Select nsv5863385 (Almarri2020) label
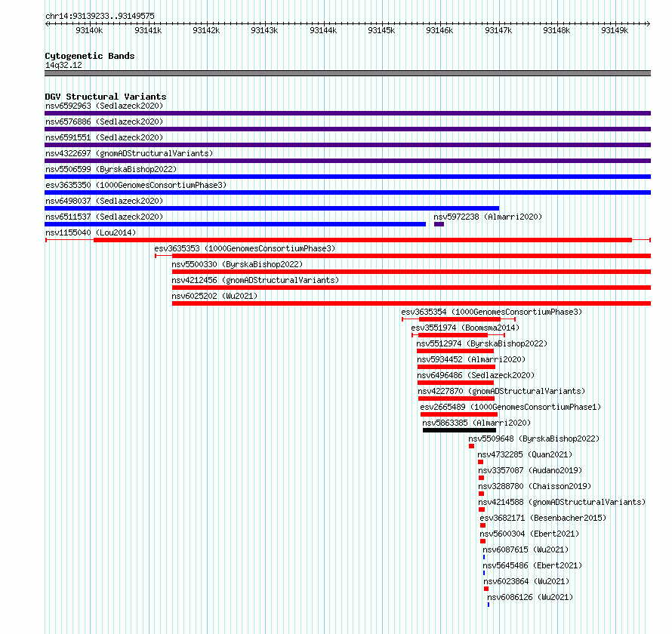Image resolution: width=672 pixels, height=634 pixels. pyautogui.click(x=476, y=423)
